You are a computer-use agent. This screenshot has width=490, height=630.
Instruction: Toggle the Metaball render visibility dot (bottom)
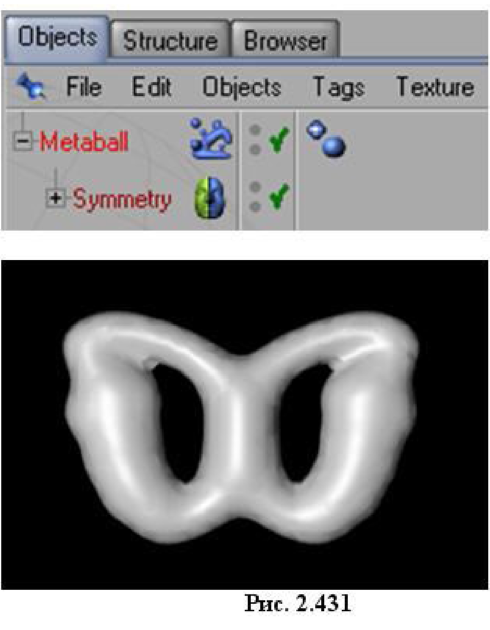[255, 149]
